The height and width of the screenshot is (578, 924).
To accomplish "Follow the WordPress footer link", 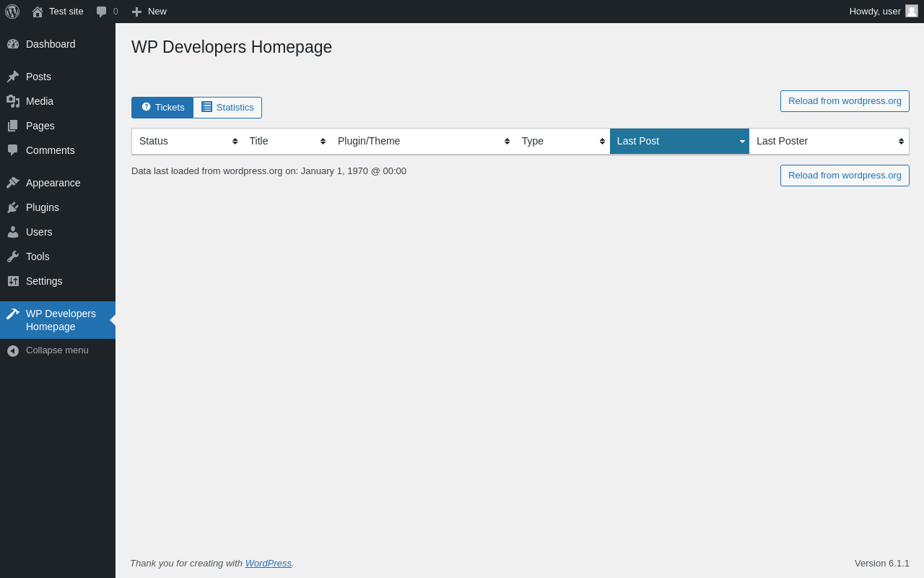I will [x=269, y=564].
